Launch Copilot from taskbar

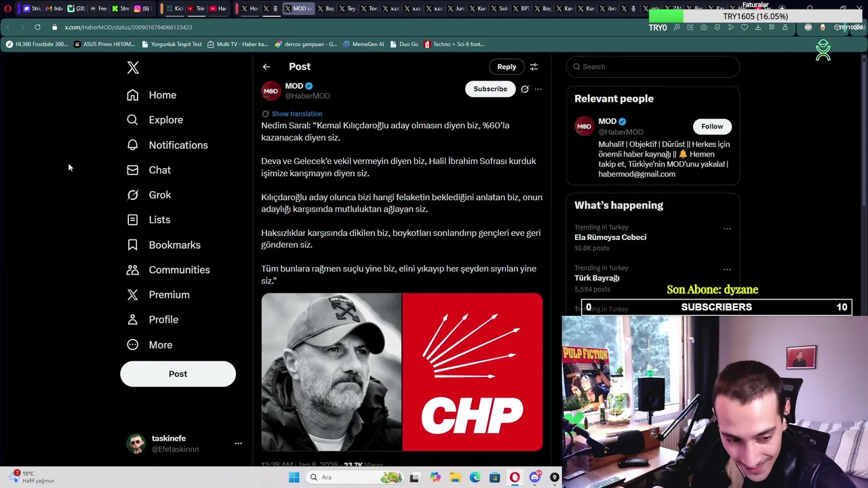pyautogui.click(x=435, y=477)
